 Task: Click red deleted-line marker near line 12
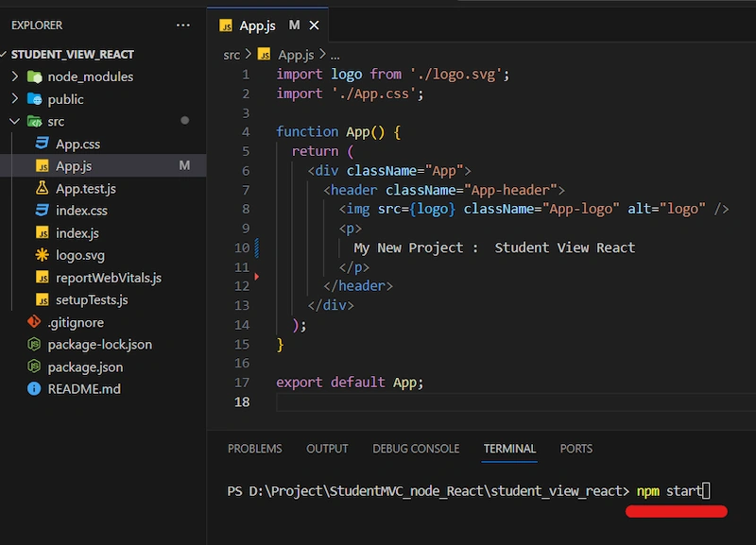coord(256,277)
